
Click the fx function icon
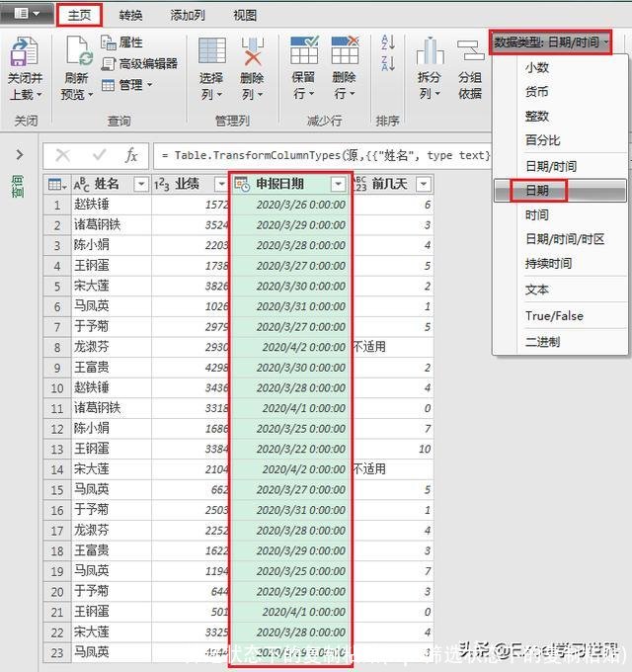(x=131, y=155)
